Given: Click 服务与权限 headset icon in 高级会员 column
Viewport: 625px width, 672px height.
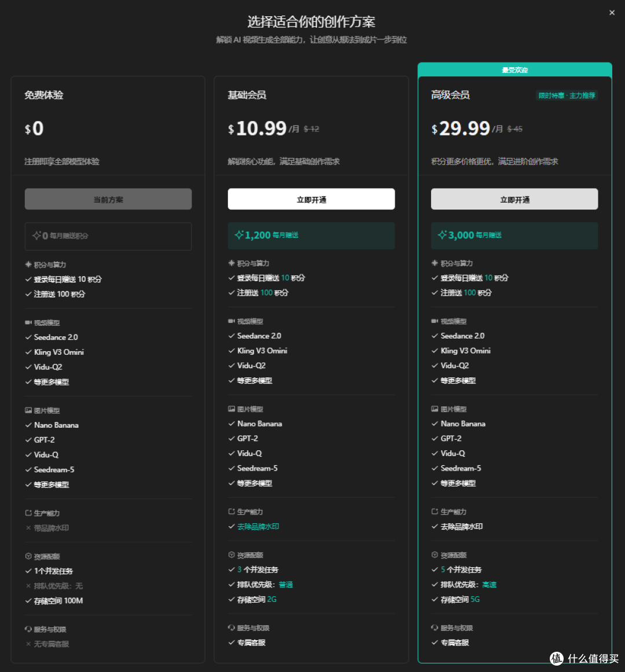Looking at the screenshot, I should pyautogui.click(x=435, y=628).
